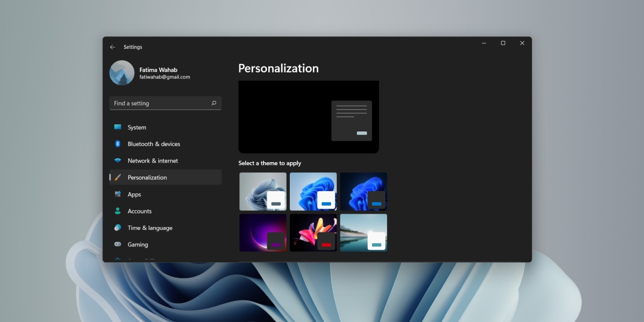Image resolution: width=644 pixels, height=322 pixels.
Task: Apply the colorful flower theme
Action: (313, 233)
